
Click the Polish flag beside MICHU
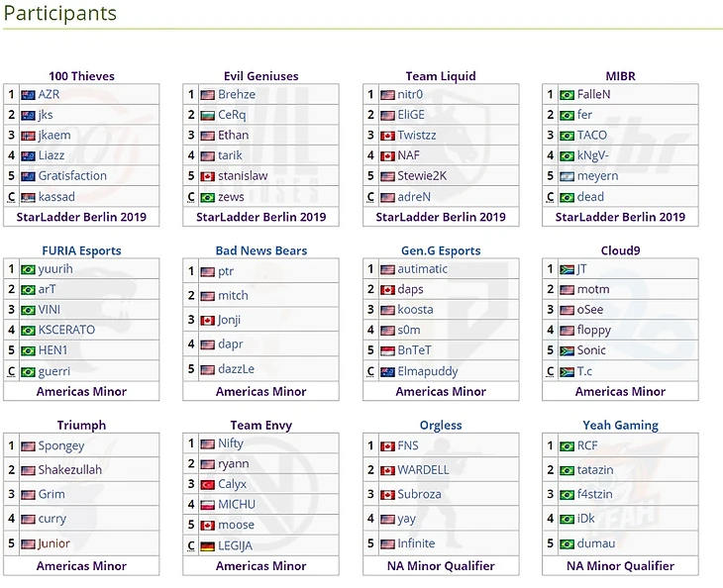[x=207, y=505]
